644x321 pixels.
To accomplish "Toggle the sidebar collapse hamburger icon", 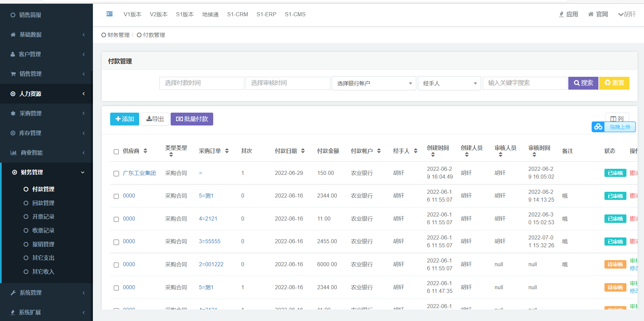I will pyautogui.click(x=109, y=14).
